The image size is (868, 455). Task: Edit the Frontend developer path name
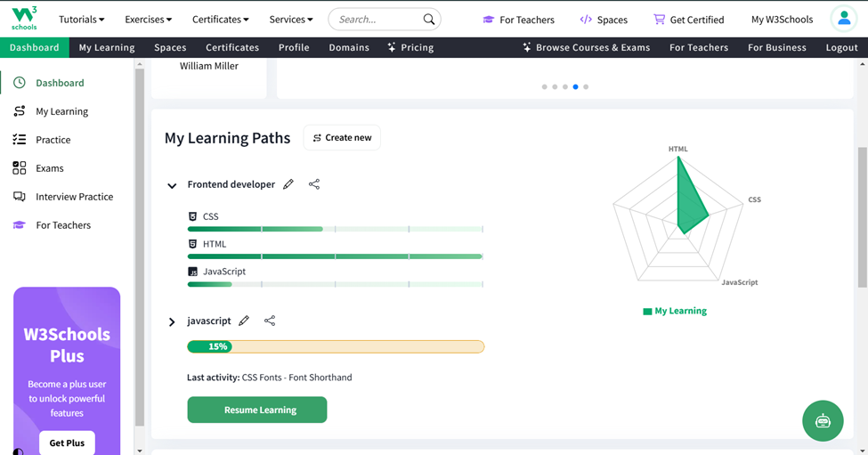point(288,184)
